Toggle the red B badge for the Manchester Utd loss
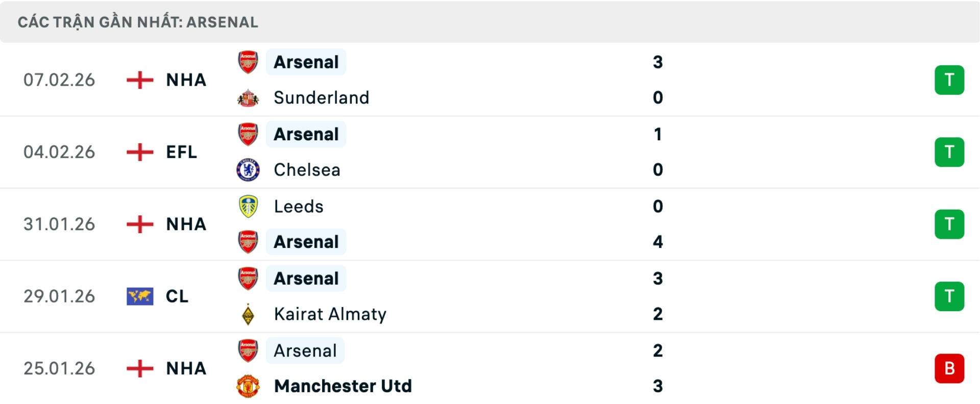The width and height of the screenshot is (980, 404). pos(949,368)
